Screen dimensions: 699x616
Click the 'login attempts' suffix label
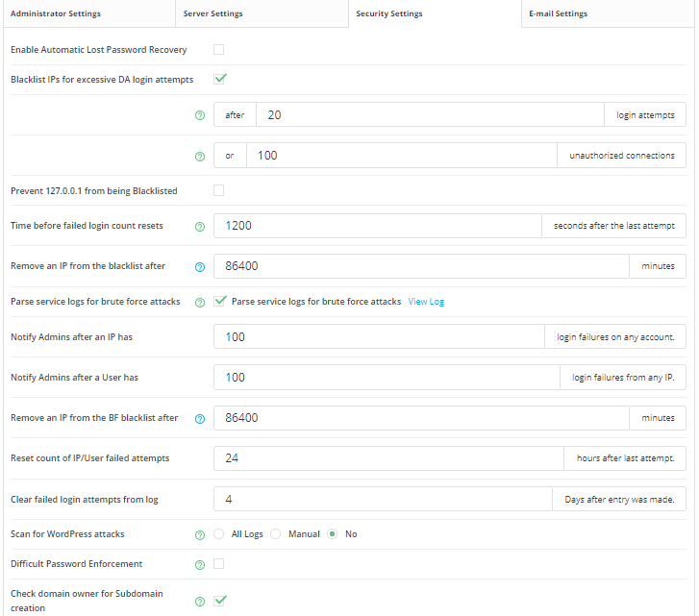(645, 115)
